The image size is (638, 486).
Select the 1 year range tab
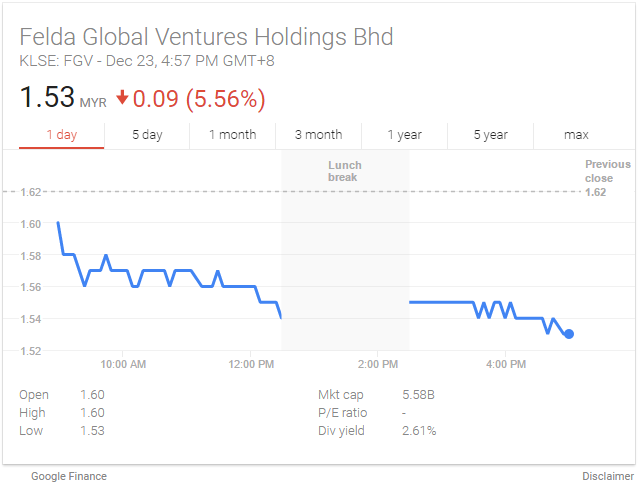click(404, 135)
